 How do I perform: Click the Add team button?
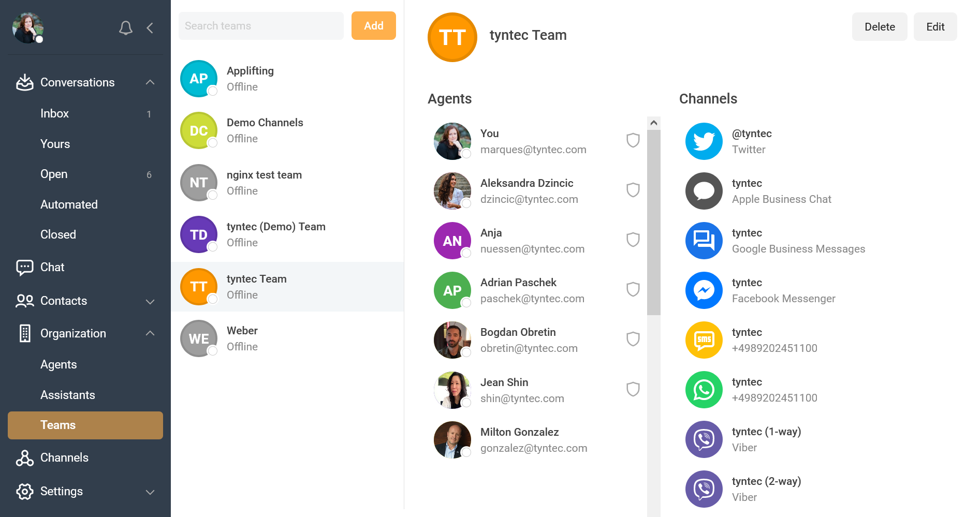click(x=374, y=26)
